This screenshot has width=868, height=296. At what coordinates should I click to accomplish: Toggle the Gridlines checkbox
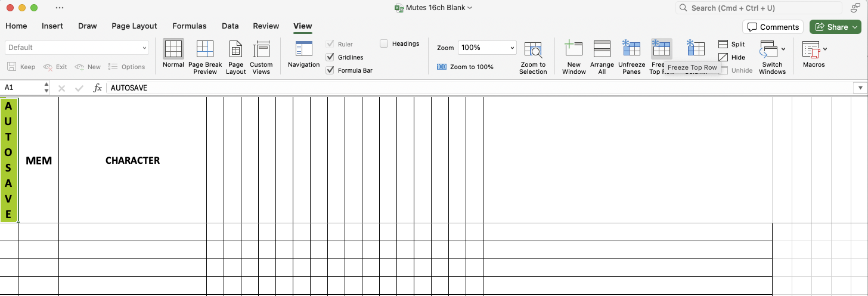330,57
